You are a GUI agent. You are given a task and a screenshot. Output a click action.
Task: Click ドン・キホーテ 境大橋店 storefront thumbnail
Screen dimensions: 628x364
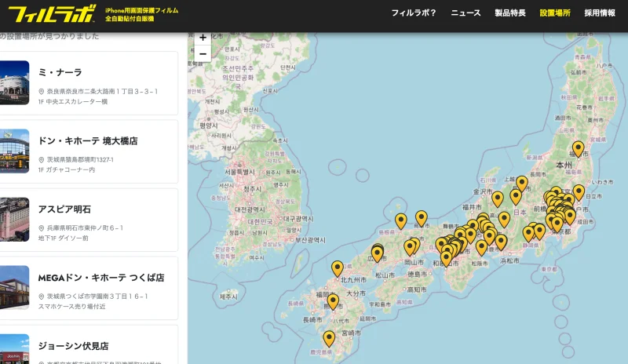(14, 151)
